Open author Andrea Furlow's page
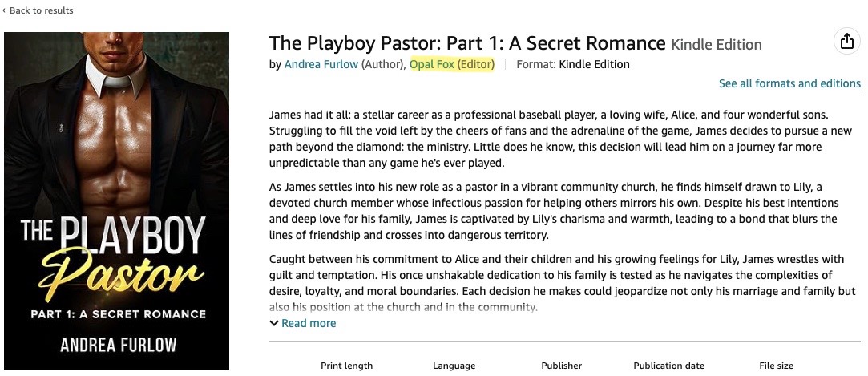This screenshot has height=376, width=868. click(321, 64)
